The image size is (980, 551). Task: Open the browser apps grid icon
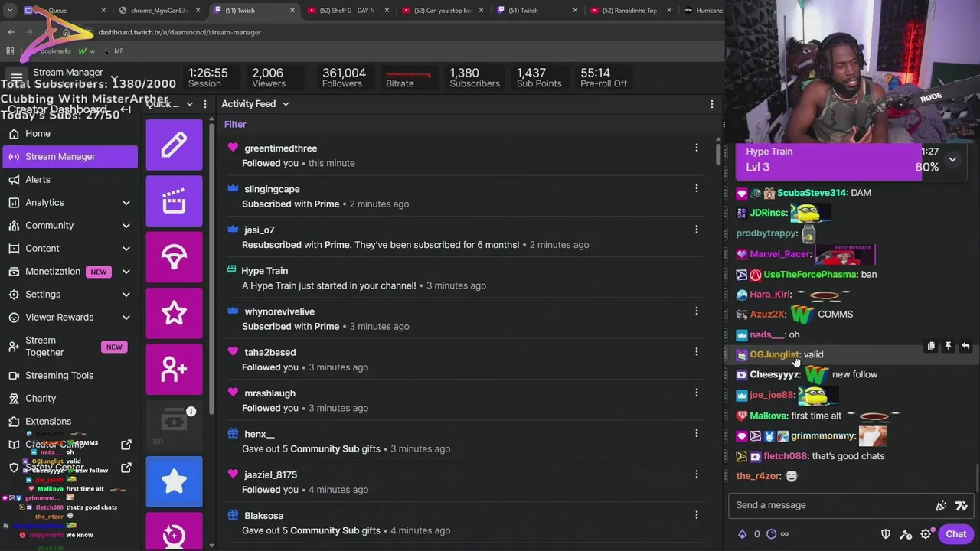click(10, 51)
